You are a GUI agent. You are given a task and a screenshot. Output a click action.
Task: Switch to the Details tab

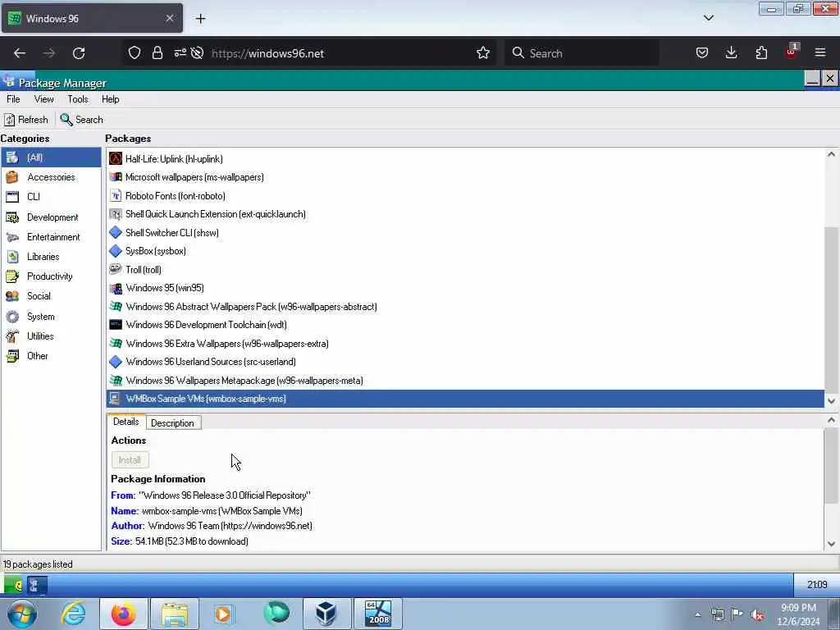[x=126, y=422]
